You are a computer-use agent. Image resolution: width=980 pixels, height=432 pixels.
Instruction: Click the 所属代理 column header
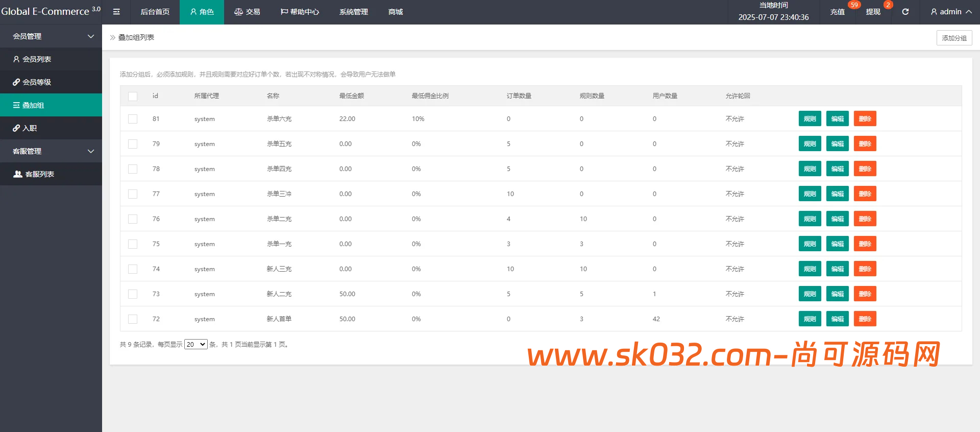(x=207, y=95)
